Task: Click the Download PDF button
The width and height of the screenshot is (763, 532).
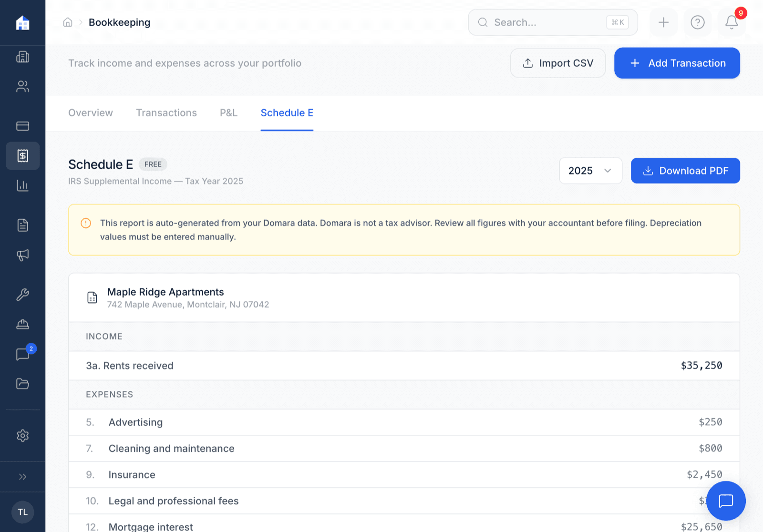Action: click(685, 171)
